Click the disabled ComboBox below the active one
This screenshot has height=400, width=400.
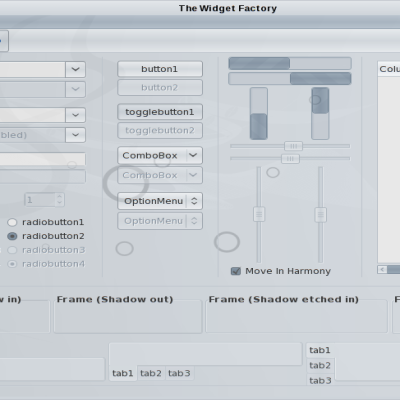[x=160, y=175]
